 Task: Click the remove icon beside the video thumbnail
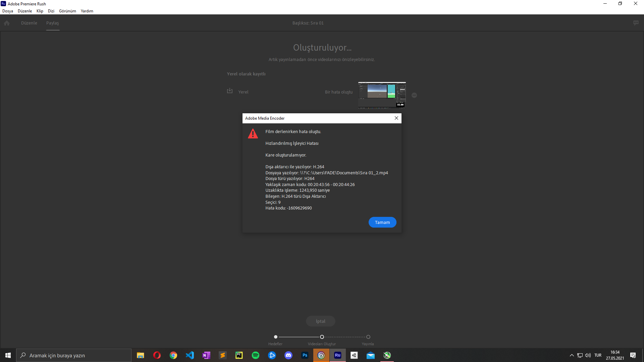414,96
